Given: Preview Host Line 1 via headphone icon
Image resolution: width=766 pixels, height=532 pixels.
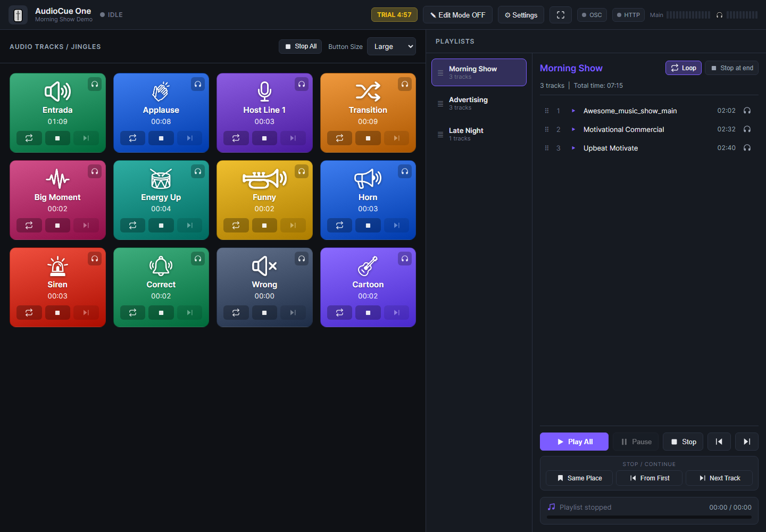Looking at the screenshot, I should 302,84.
